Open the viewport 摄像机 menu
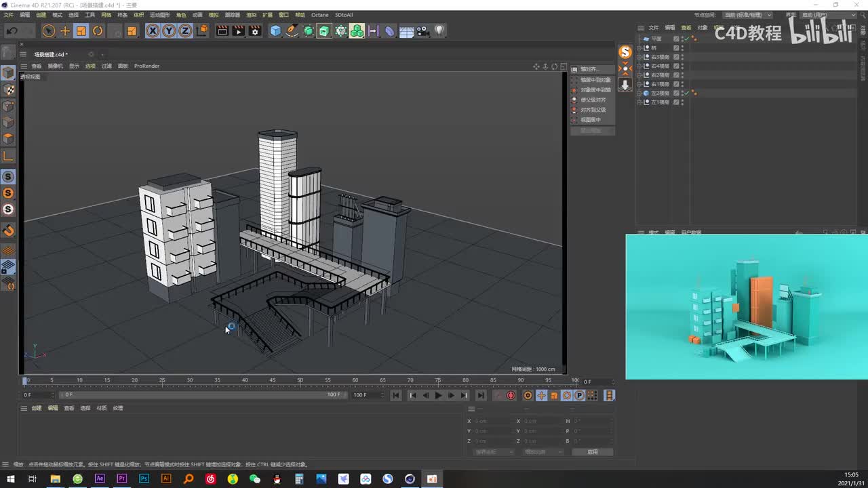 click(55, 66)
